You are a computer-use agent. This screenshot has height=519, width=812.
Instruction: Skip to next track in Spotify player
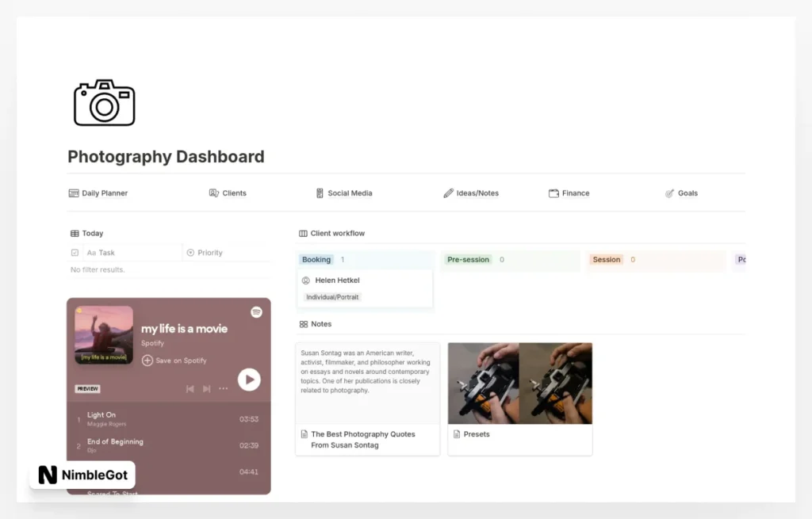coord(206,388)
